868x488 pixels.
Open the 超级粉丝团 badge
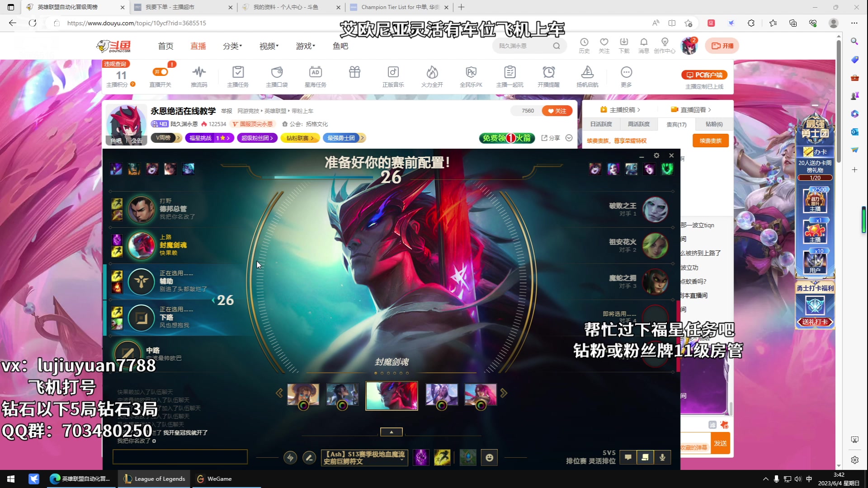[257, 138]
